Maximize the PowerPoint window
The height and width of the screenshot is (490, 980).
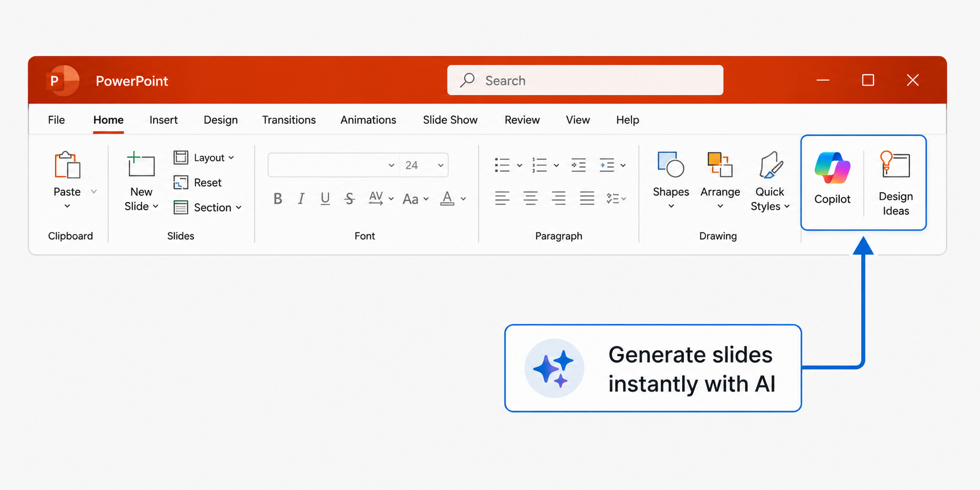[868, 80]
